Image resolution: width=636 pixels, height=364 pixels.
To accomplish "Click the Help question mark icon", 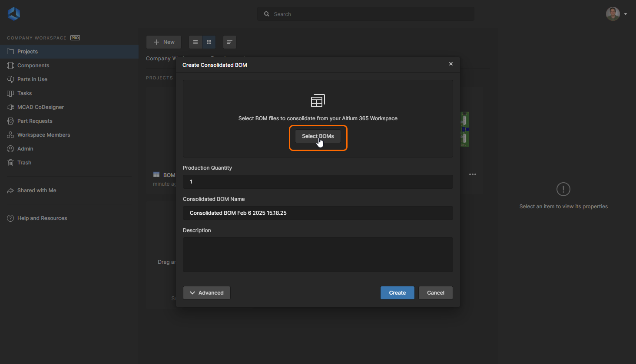I will 10,218.
